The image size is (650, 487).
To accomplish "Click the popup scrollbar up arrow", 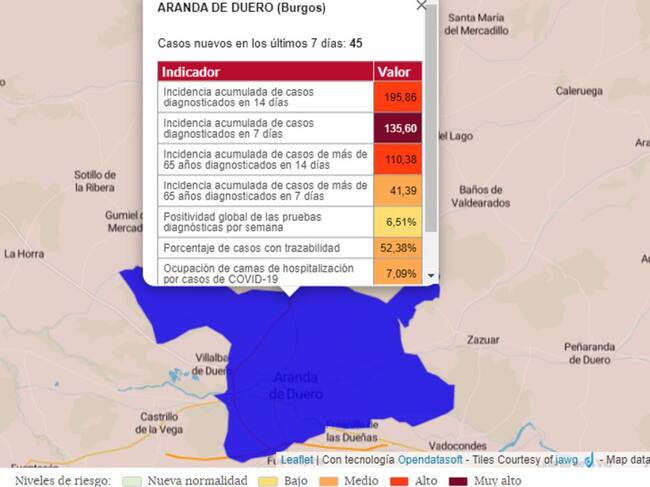I will (x=431, y=5).
